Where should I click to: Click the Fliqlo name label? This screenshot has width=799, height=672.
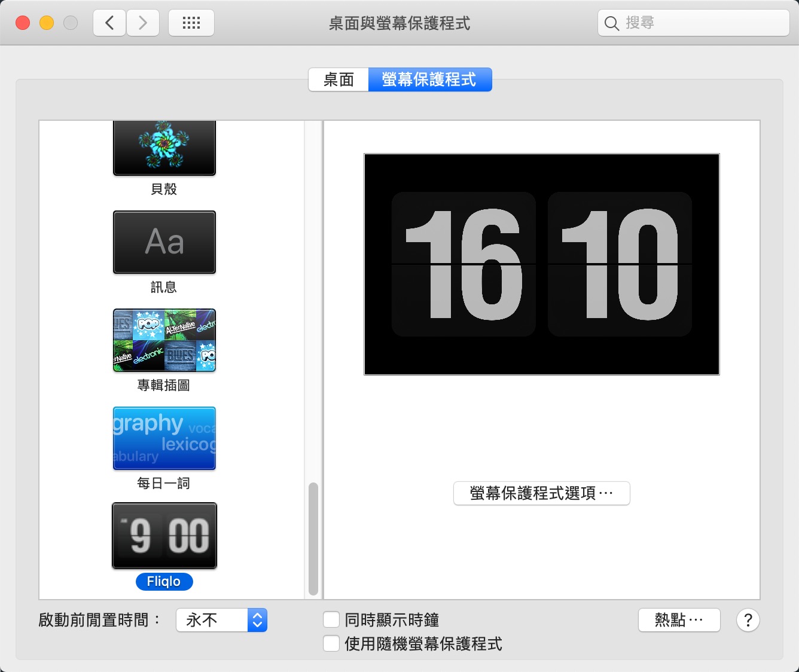pyautogui.click(x=164, y=582)
